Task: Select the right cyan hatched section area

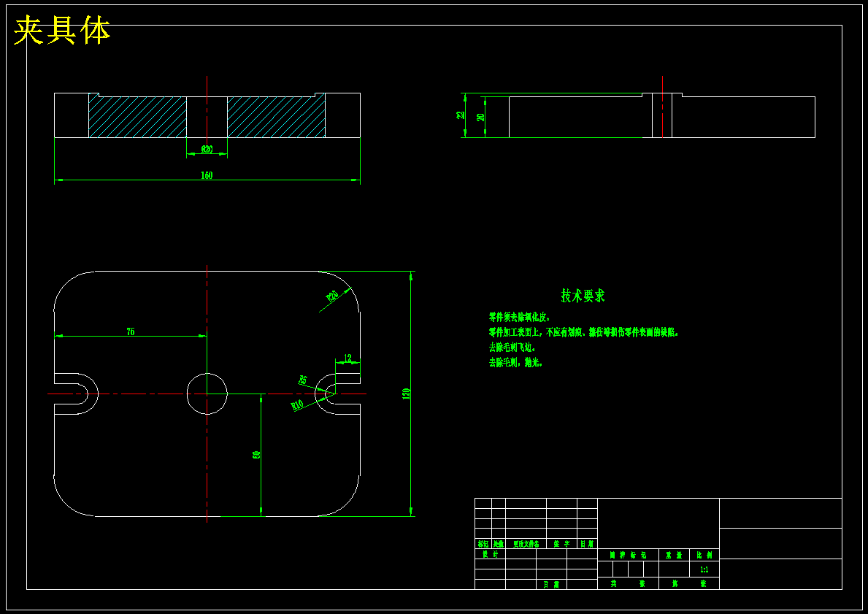Action: [x=276, y=117]
